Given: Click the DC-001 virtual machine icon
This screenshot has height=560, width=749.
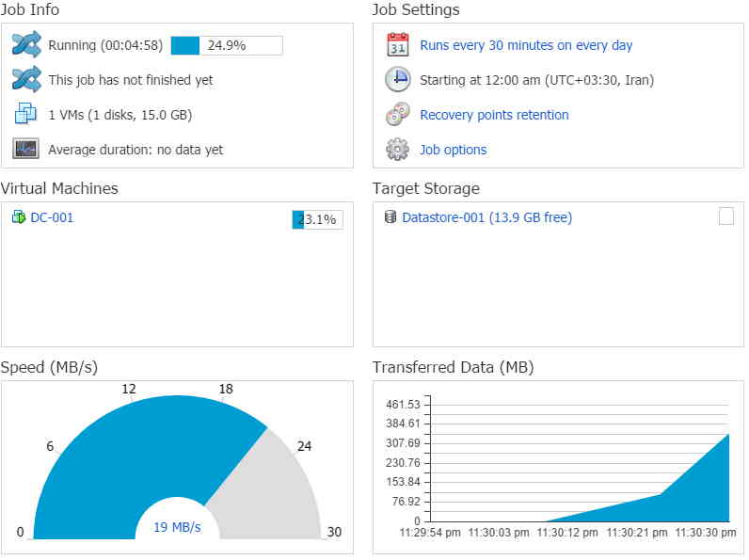Looking at the screenshot, I should [19, 217].
